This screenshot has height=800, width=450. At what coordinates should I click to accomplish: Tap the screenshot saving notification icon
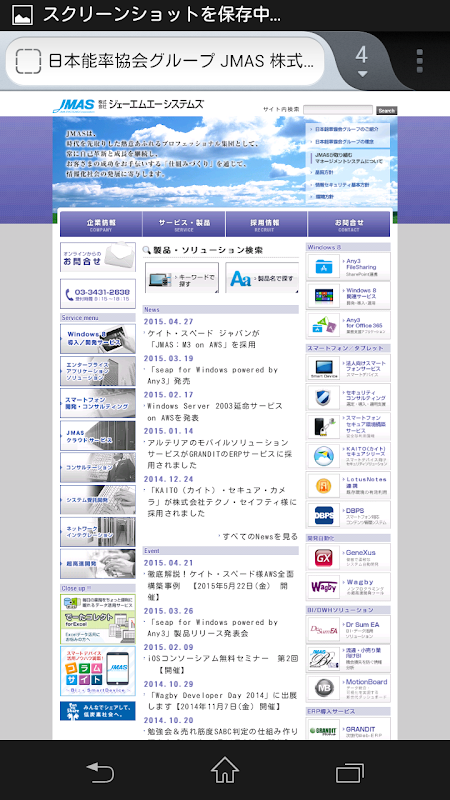pyautogui.click(x=22, y=15)
